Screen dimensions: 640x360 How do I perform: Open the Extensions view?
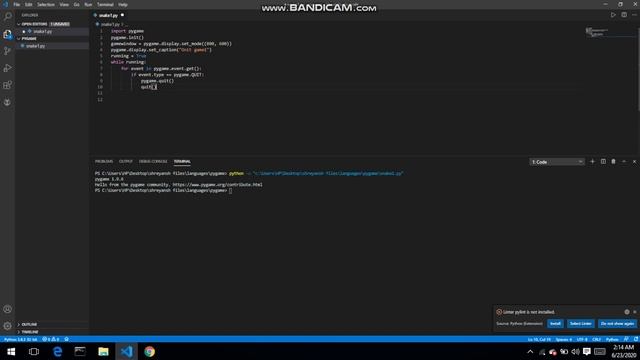pyautogui.click(x=7, y=85)
